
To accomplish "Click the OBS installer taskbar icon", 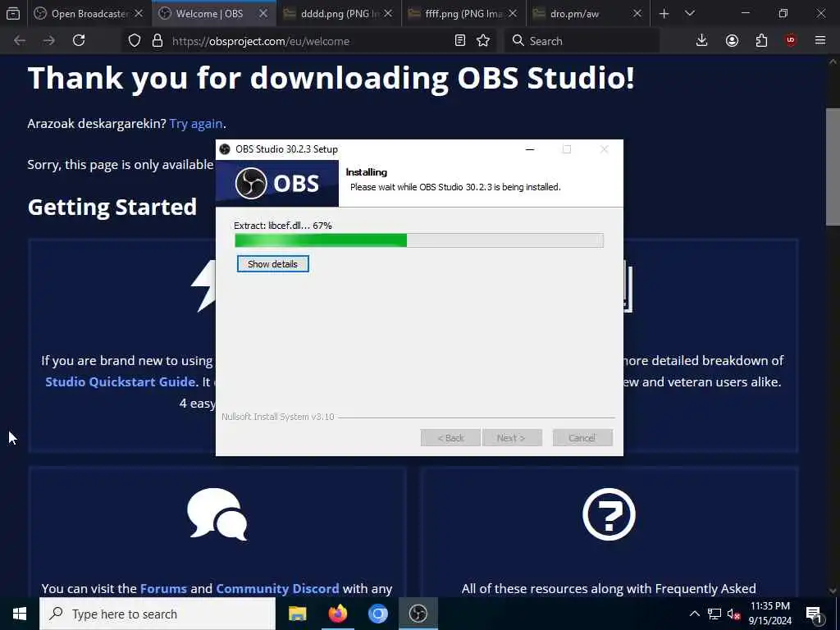I will [418, 614].
